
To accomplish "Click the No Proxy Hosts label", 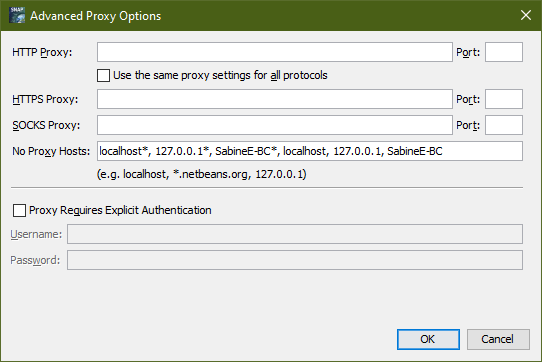I will 51,151.
